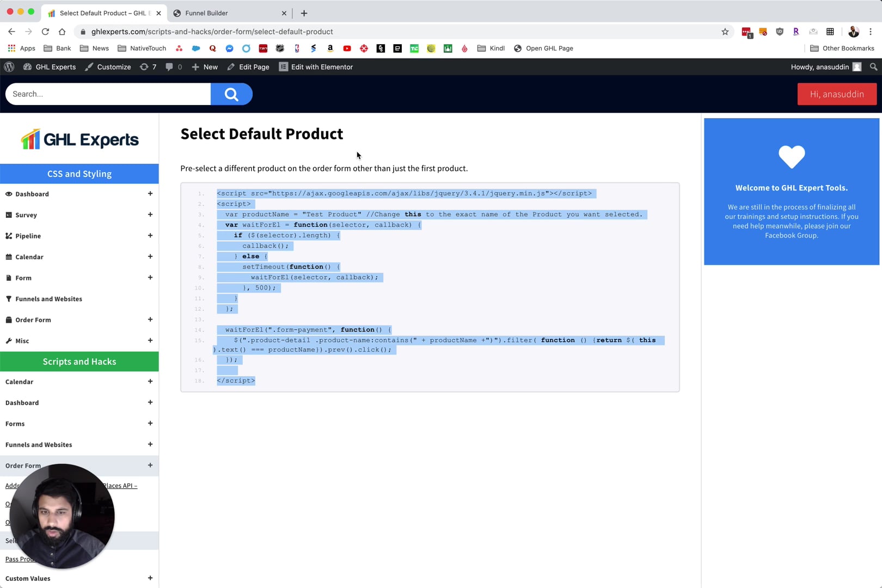The height and width of the screenshot is (588, 882).
Task: Expand Forms under Scripts and Hacks
Action: click(150, 424)
